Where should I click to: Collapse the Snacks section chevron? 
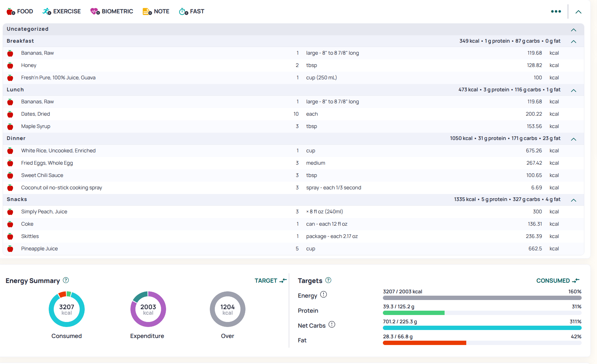pos(574,200)
